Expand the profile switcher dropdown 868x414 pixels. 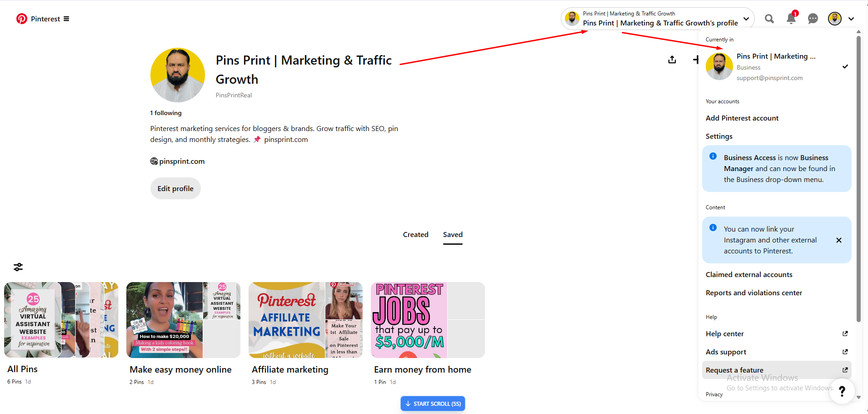(x=746, y=19)
